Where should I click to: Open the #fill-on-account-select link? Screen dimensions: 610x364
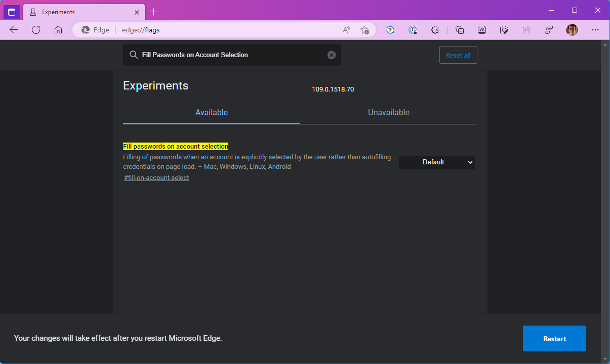click(156, 178)
